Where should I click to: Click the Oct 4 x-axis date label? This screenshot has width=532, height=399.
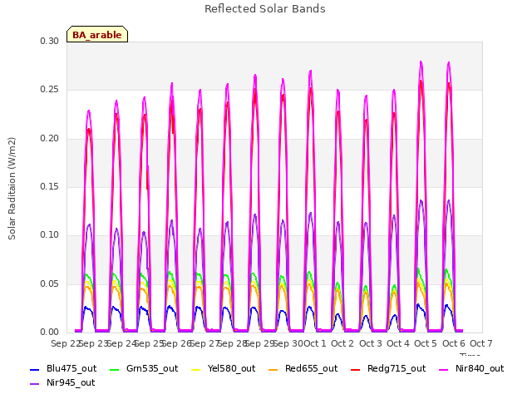tap(398, 343)
